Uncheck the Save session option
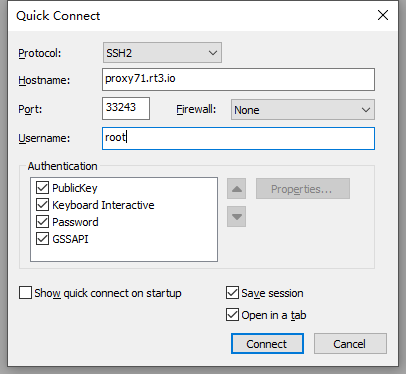 232,293
